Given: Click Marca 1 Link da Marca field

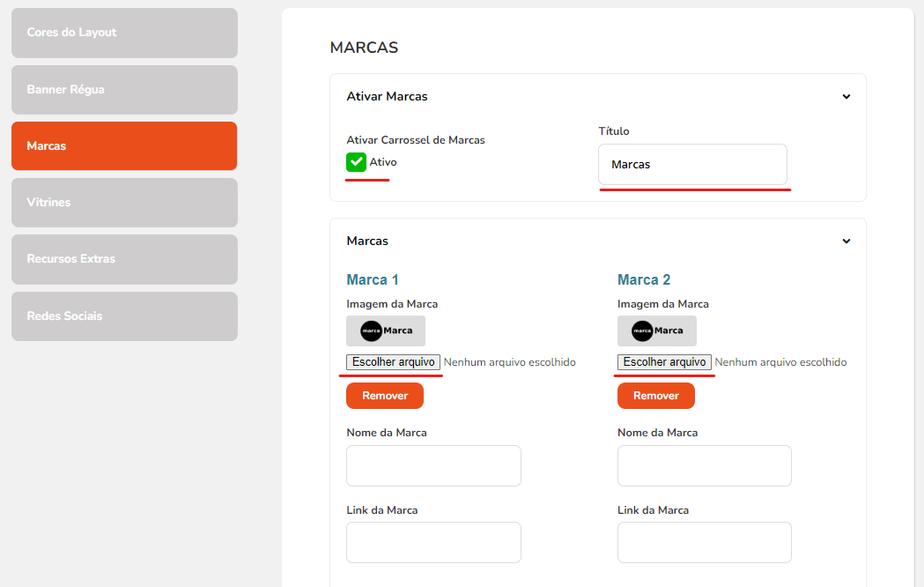Looking at the screenshot, I should 433,543.
